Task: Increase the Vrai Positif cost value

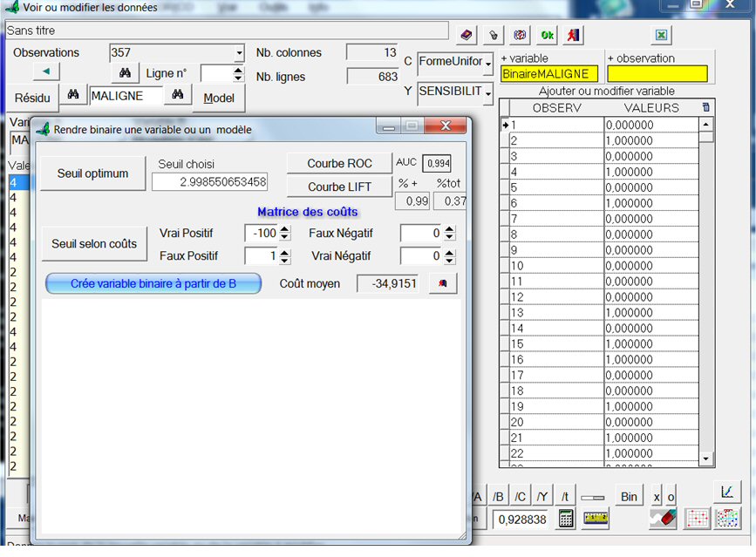Action: coord(284,229)
